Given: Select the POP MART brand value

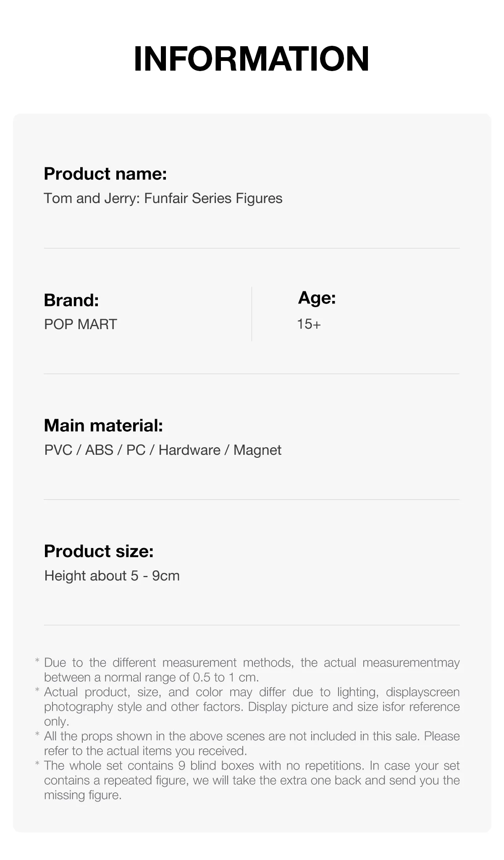Looking at the screenshot, I should 81,324.
